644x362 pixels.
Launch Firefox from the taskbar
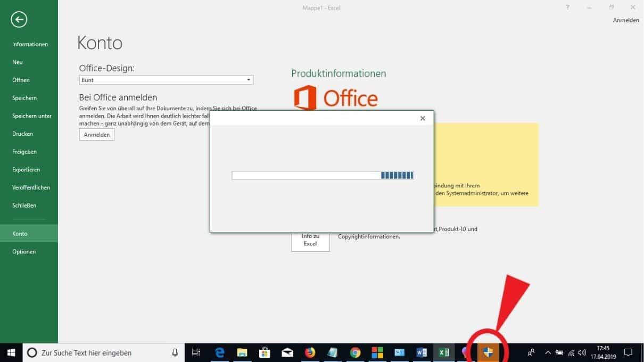click(x=310, y=352)
